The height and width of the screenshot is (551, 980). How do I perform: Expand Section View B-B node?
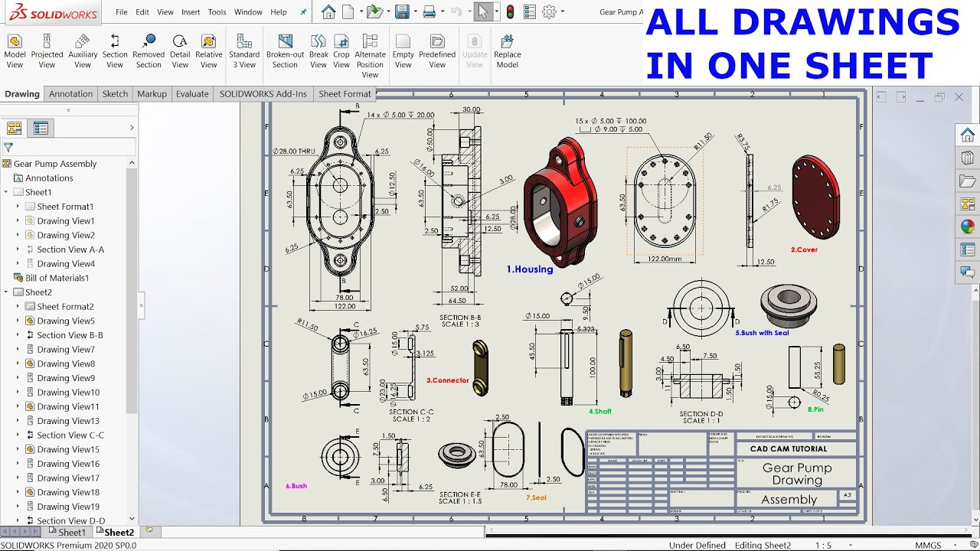[x=18, y=335]
